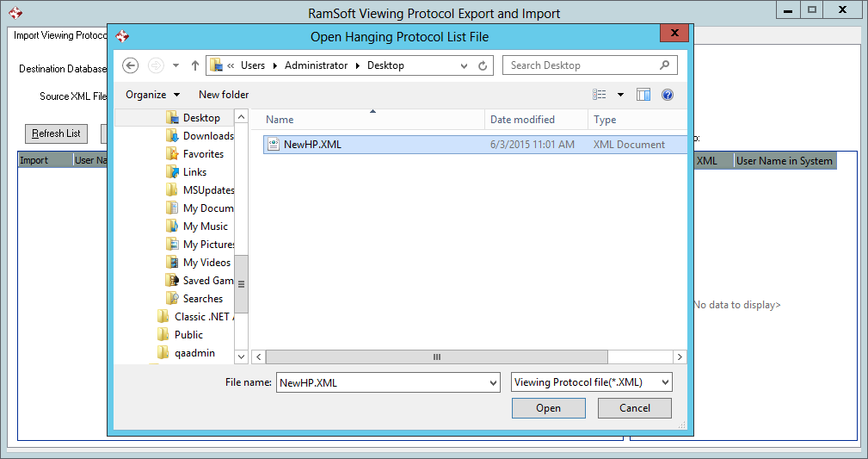868x459 pixels.
Task: Click the Refresh List button
Action: 56,133
